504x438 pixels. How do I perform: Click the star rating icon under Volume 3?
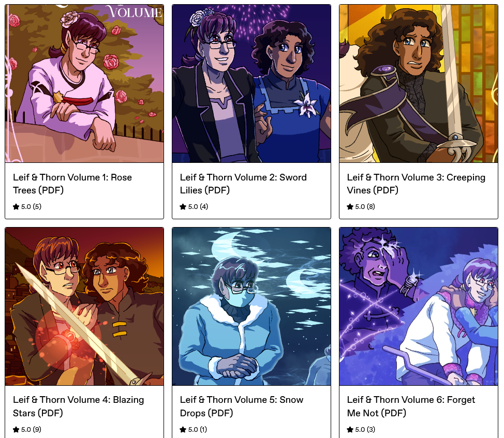[350, 206]
